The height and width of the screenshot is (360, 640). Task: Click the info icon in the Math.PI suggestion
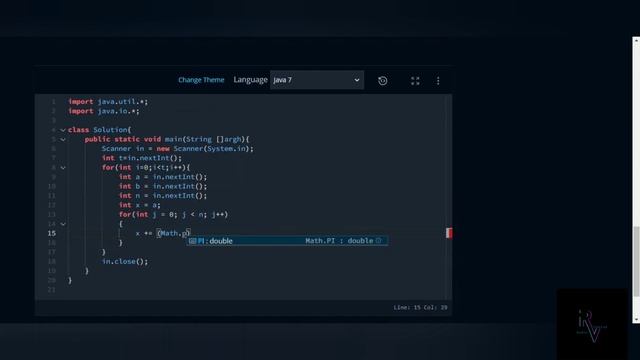[378, 240]
